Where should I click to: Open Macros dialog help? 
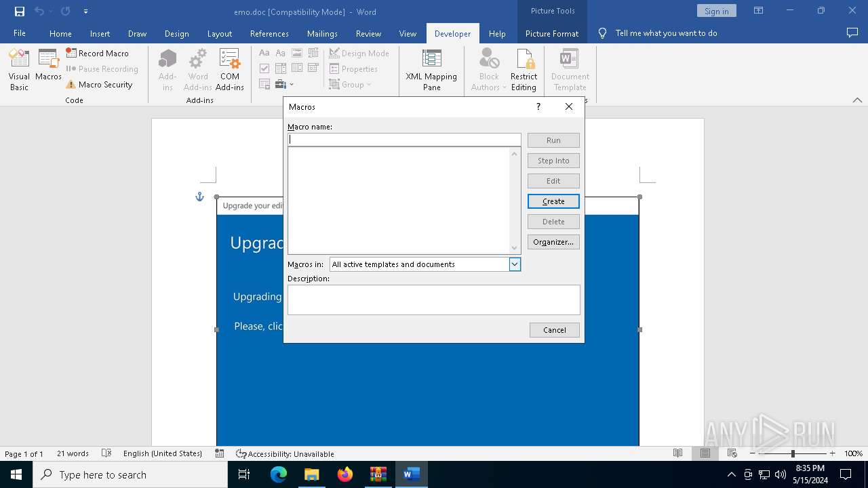click(538, 106)
